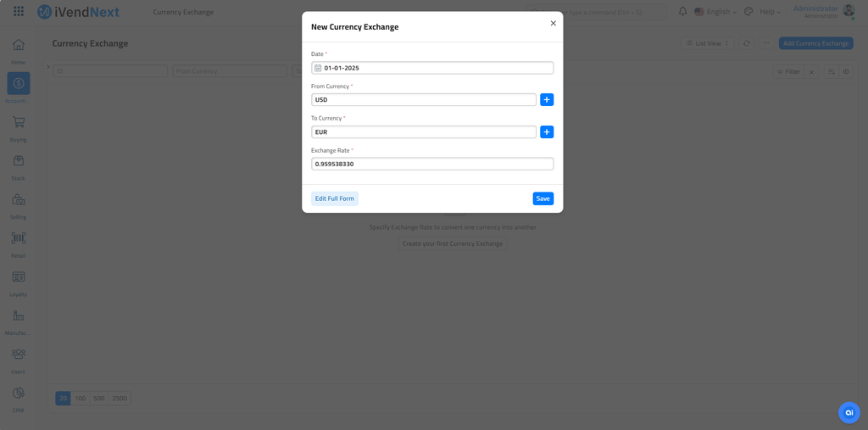Click the From Currency filter field
This screenshot has height=430, width=868.
(x=230, y=71)
